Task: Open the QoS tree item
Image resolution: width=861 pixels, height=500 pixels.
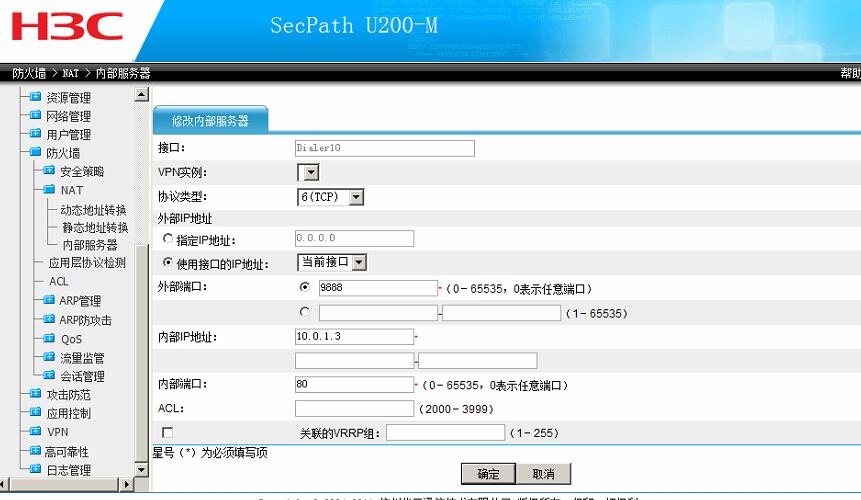Action: (x=71, y=339)
